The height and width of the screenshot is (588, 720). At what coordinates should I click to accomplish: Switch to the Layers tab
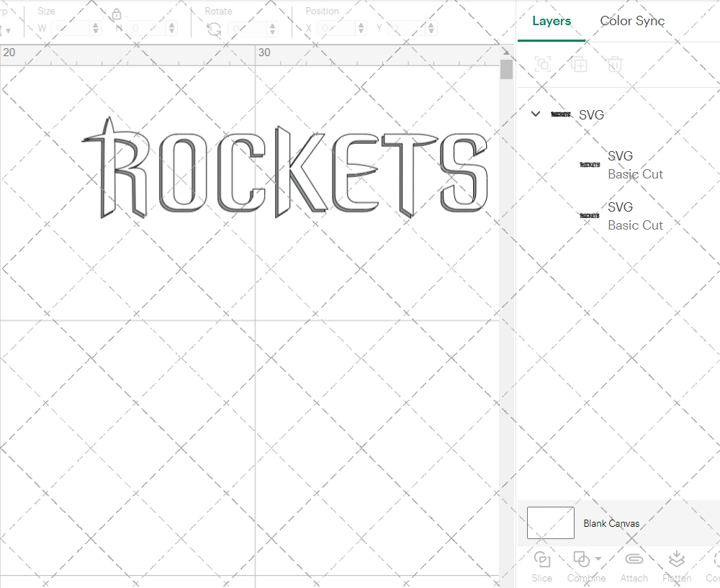point(552,21)
